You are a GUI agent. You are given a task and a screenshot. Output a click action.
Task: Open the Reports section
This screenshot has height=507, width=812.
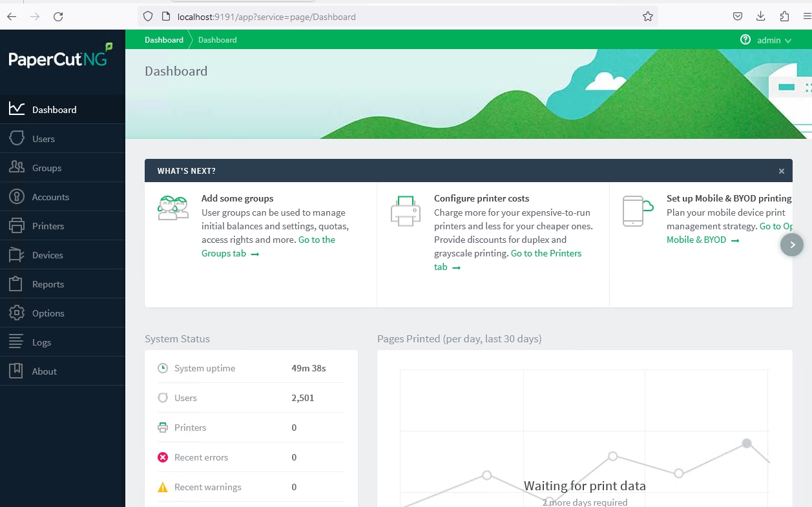[48, 284]
